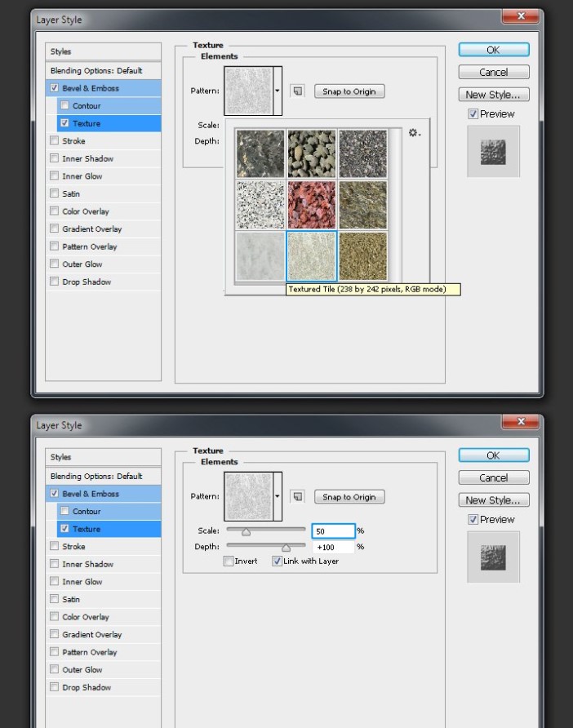The width and height of the screenshot is (573, 728).
Task: Uncheck Texture checkbox in bottom dialog
Action: coord(64,528)
